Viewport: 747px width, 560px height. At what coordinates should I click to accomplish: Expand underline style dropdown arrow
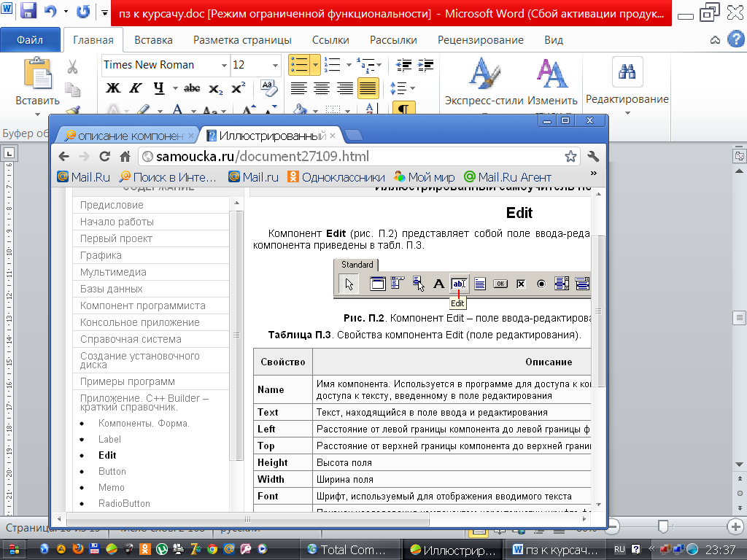[x=175, y=88]
